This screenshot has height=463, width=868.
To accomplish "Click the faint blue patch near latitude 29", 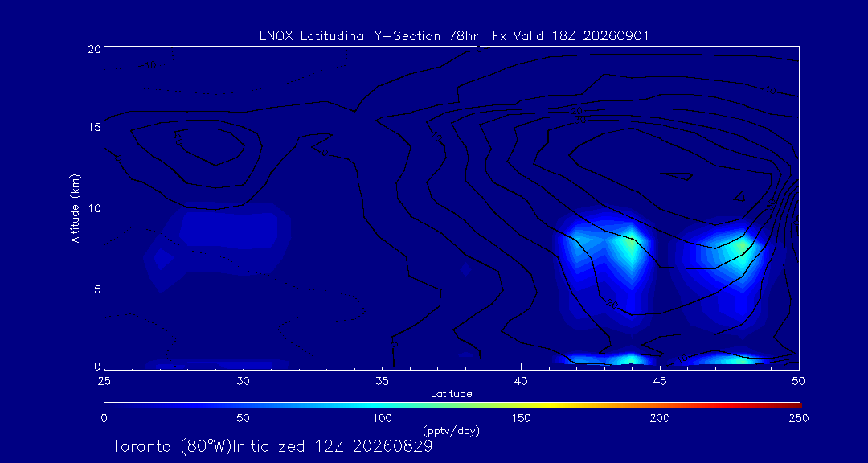I will click(228, 227).
